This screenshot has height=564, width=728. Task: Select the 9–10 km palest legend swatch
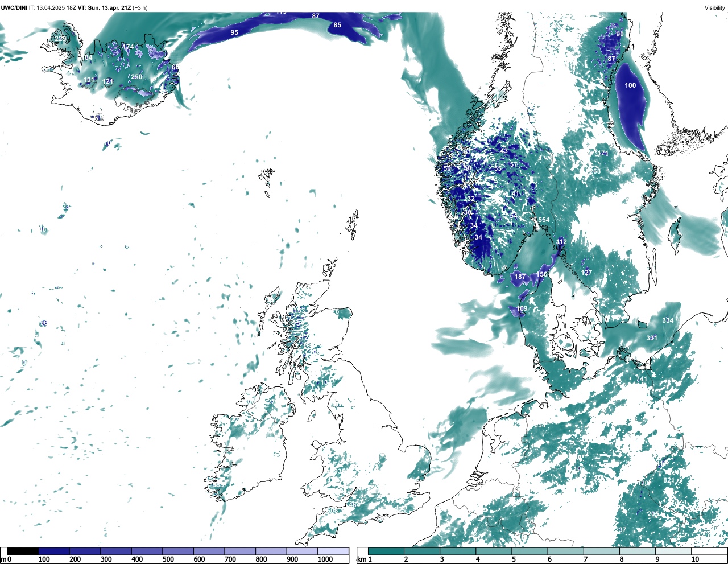(673, 551)
